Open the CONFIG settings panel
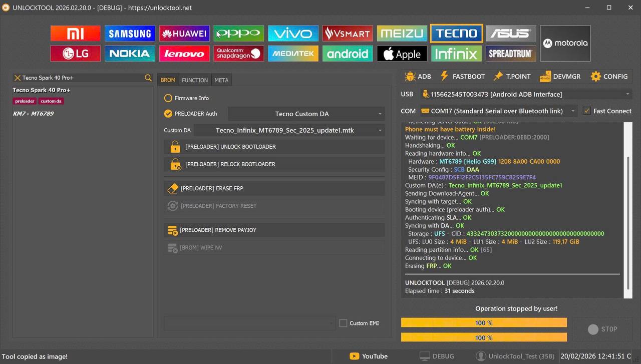The width and height of the screenshot is (641, 364). coord(609,76)
